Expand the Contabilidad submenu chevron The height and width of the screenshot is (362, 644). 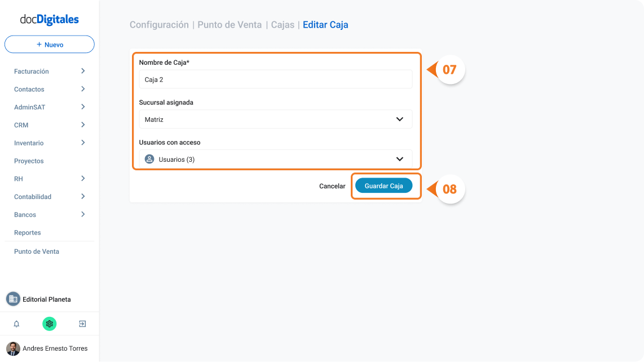(x=83, y=196)
